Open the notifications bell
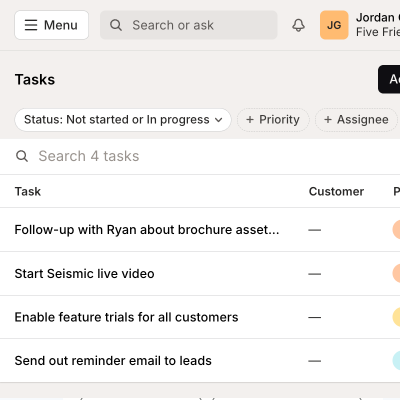400x400 pixels. [x=298, y=25]
